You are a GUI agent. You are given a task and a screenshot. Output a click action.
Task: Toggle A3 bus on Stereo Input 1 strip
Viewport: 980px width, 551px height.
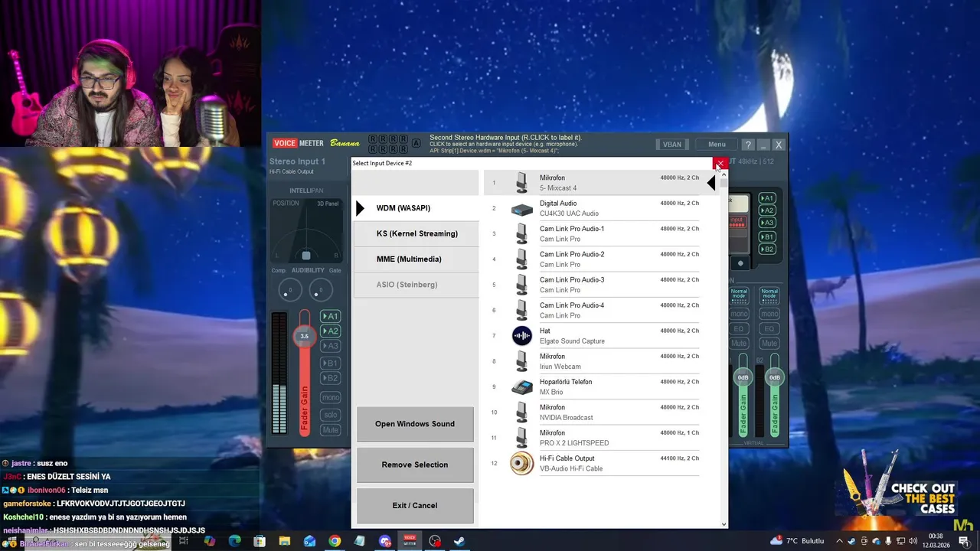click(330, 346)
